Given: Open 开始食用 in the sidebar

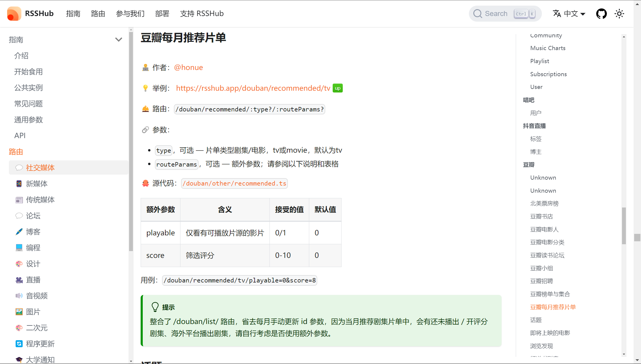Looking at the screenshot, I should (28, 72).
